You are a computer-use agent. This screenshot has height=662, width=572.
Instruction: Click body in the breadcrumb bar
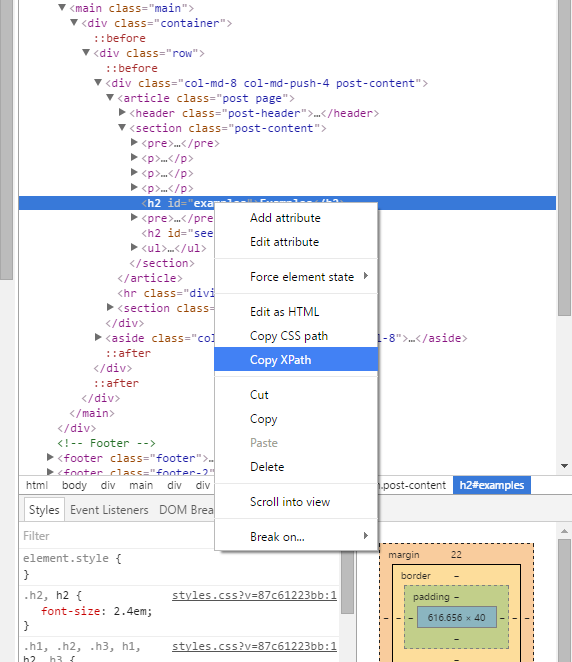pos(74,486)
